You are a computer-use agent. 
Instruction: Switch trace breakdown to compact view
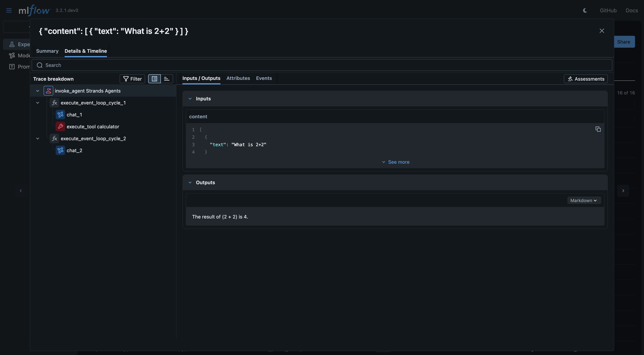[x=167, y=79]
